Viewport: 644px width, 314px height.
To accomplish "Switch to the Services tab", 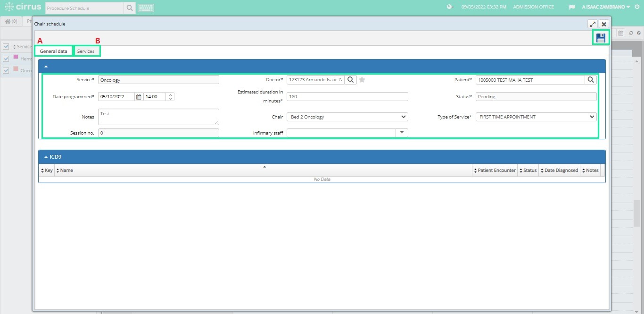I will tap(86, 51).
